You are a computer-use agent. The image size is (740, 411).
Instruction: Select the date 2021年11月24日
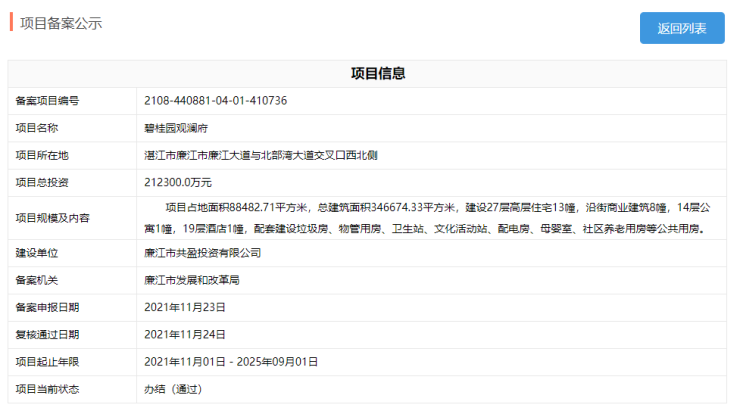click(x=185, y=335)
